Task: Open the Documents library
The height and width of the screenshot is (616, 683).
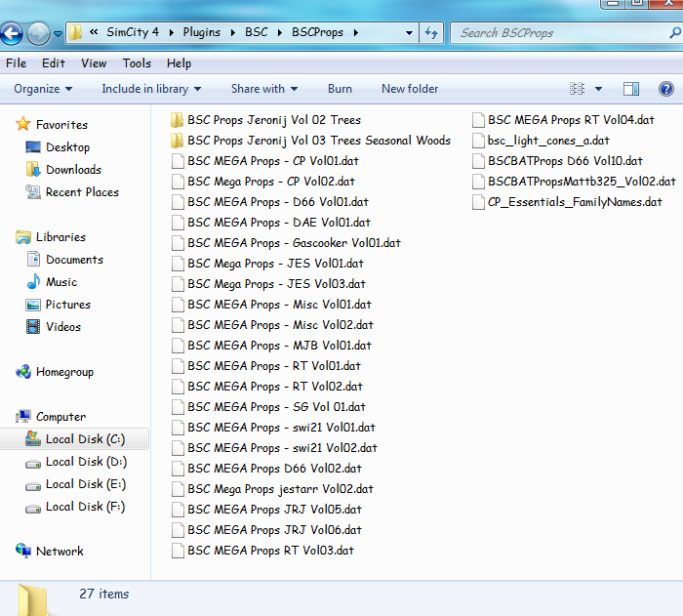Action: point(74,260)
